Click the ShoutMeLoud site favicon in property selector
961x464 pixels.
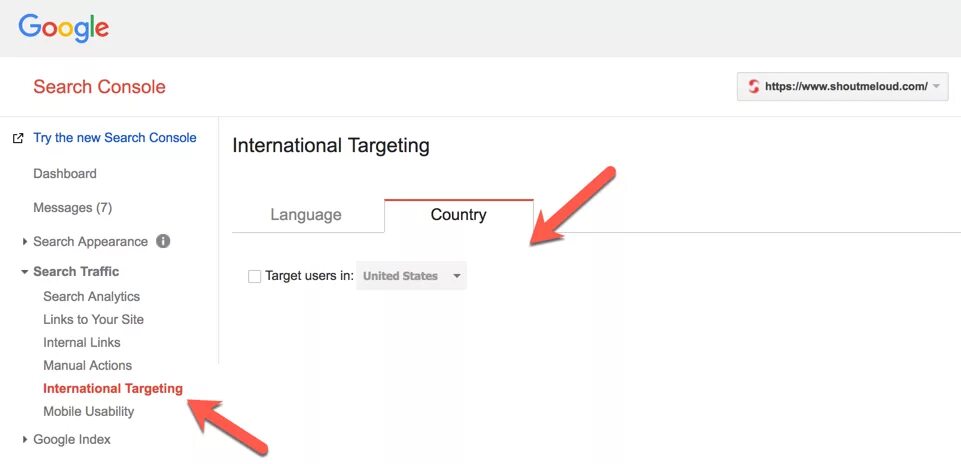pyautogui.click(x=753, y=86)
